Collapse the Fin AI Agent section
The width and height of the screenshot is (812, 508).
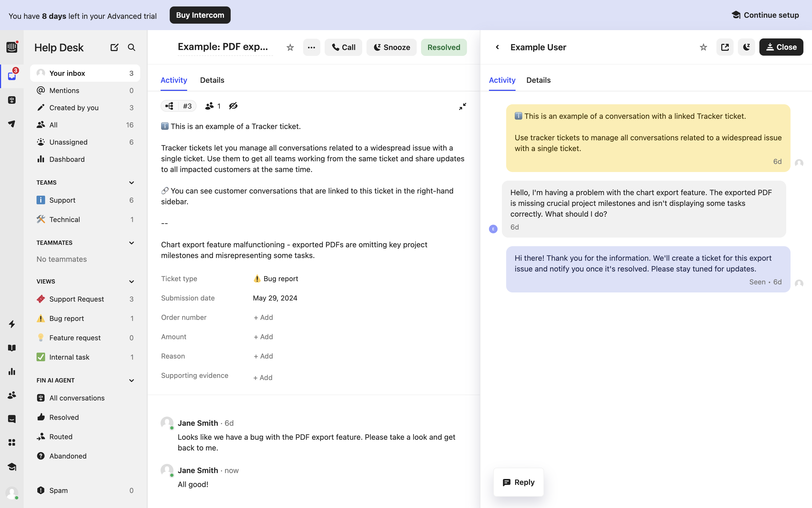tap(132, 380)
